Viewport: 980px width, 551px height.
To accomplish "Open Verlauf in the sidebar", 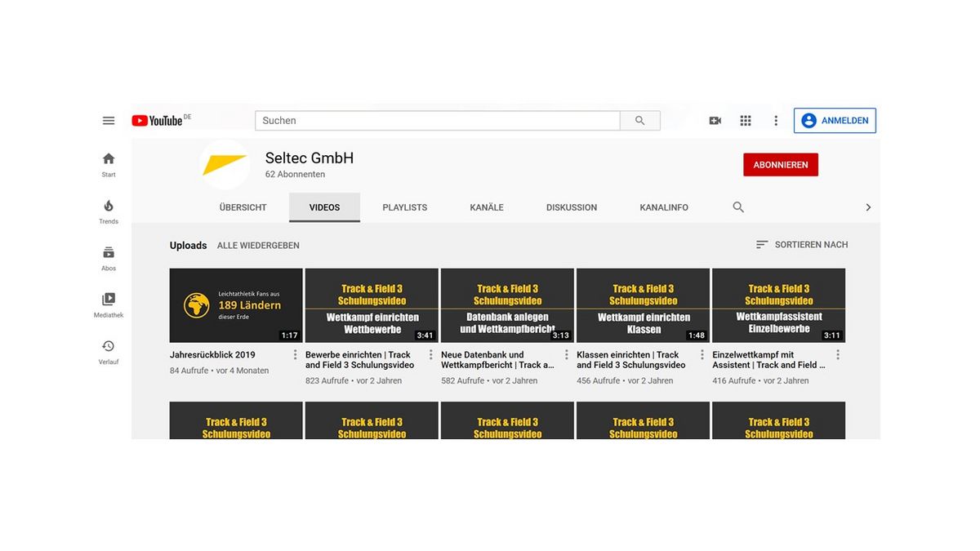I will (109, 352).
